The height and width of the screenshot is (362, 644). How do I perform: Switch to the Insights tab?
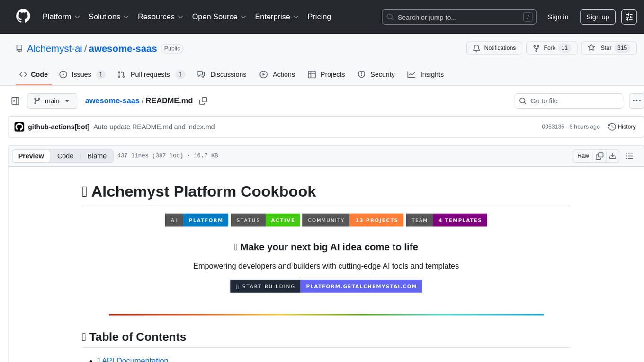(x=426, y=74)
